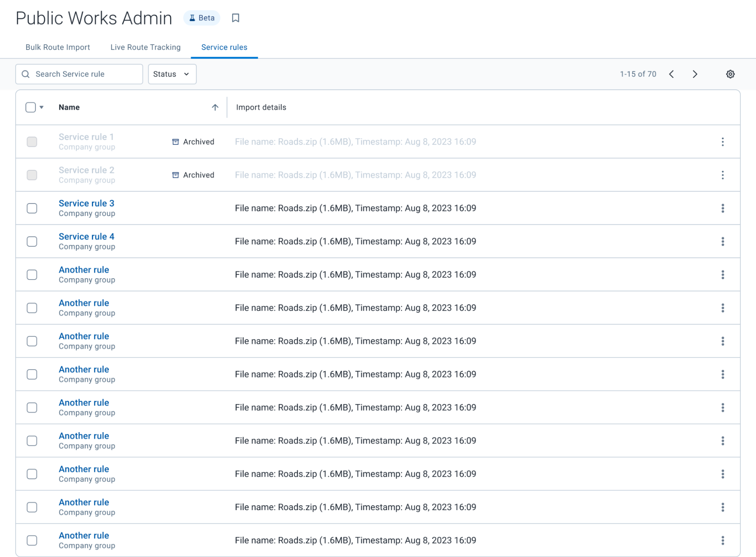The image size is (756, 557).
Task: Click the Beta flask badge
Action: (x=202, y=18)
